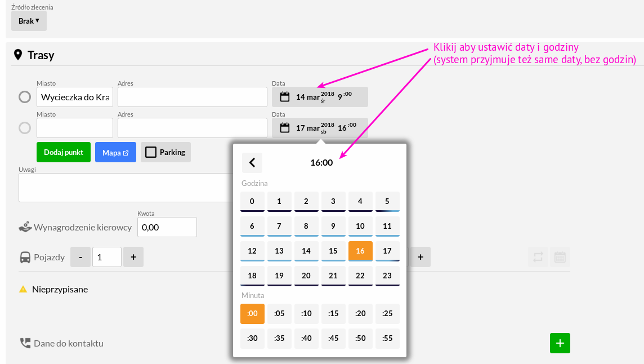
Task: Click the plus button for Pojazdy count
Action: tap(133, 257)
